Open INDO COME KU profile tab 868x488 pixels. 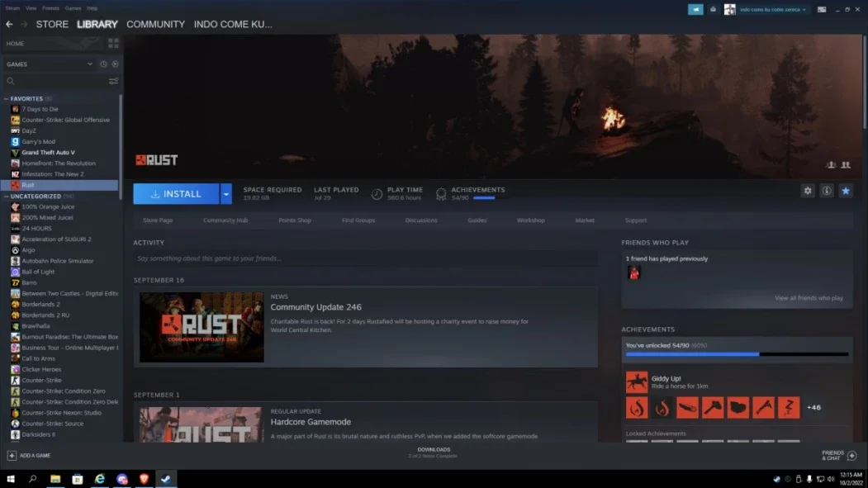click(x=233, y=24)
